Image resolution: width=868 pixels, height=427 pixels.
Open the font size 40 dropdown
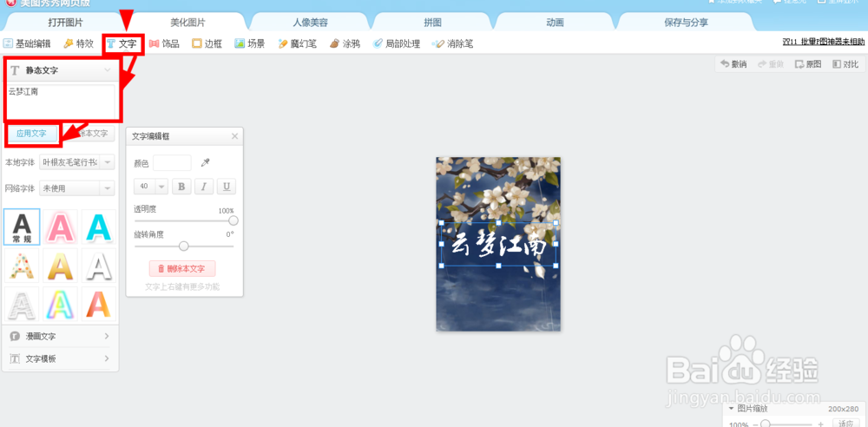coord(150,187)
